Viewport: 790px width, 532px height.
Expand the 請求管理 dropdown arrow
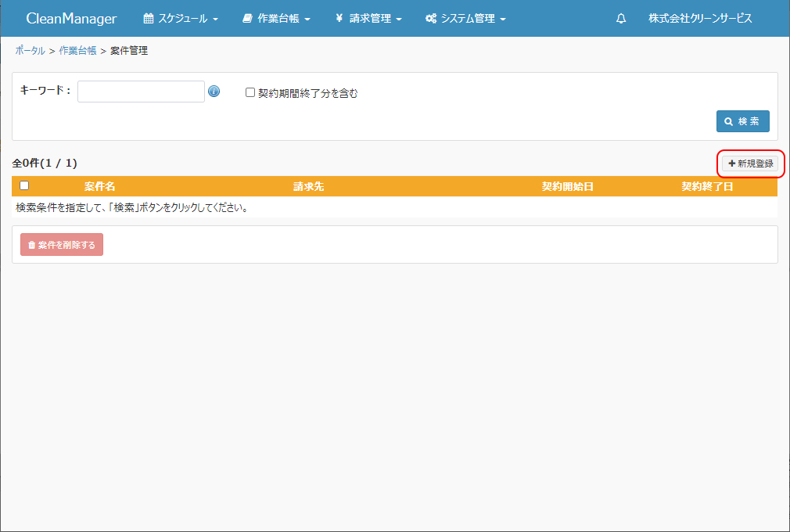click(399, 20)
